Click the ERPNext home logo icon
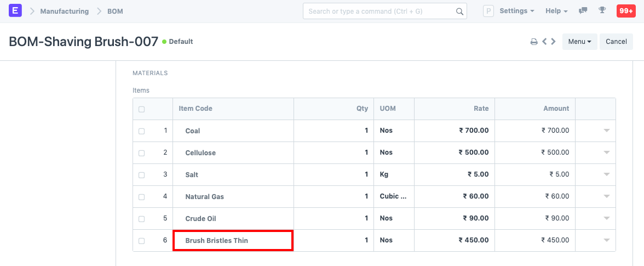The height and width of the screenshot is (266, 644). click(x=15, y=11)
